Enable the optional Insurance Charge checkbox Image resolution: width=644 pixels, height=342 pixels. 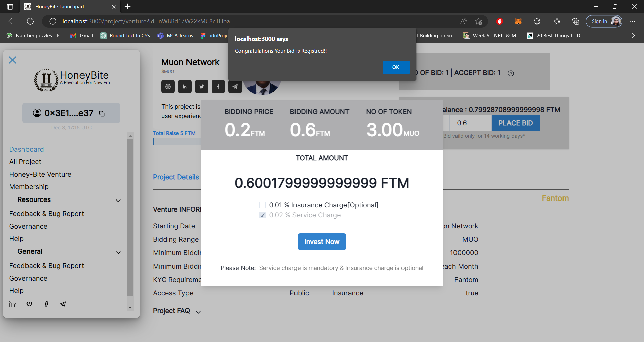(x=263, y=205)
